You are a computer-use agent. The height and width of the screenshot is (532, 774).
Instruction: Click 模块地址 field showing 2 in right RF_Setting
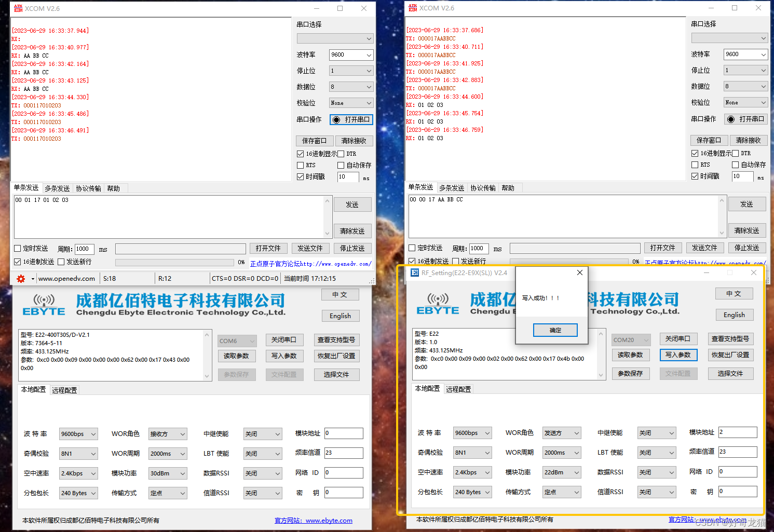pos(738,432)
